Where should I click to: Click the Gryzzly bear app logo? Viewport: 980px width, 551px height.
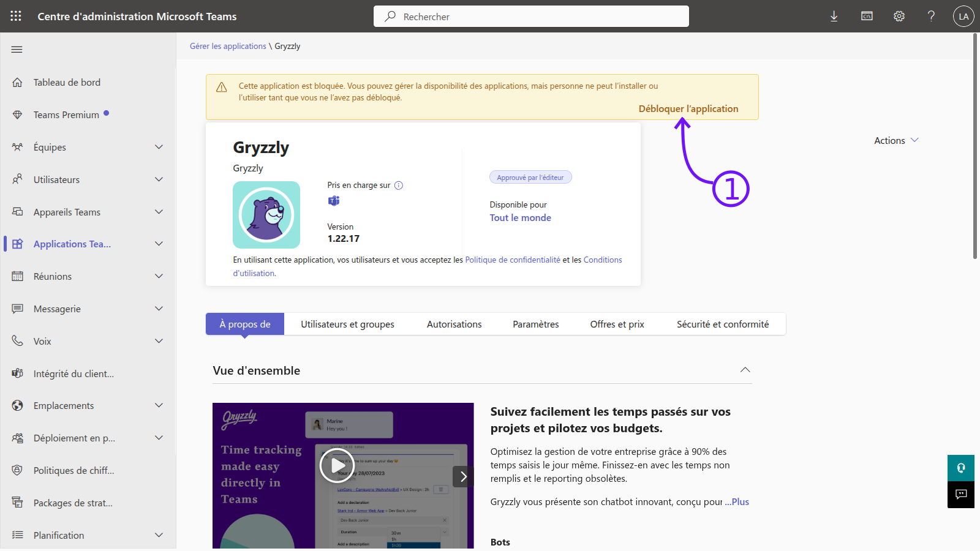266,215
